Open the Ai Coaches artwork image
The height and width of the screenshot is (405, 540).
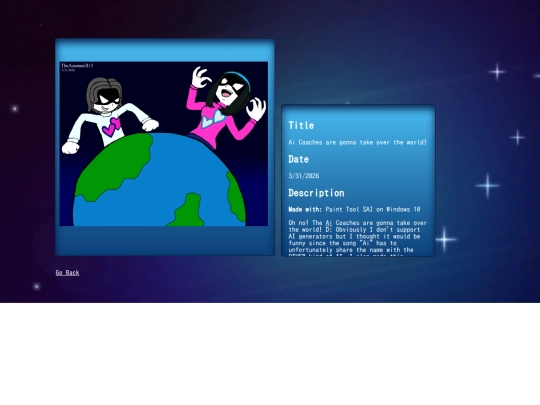click(x=164, y=144)
